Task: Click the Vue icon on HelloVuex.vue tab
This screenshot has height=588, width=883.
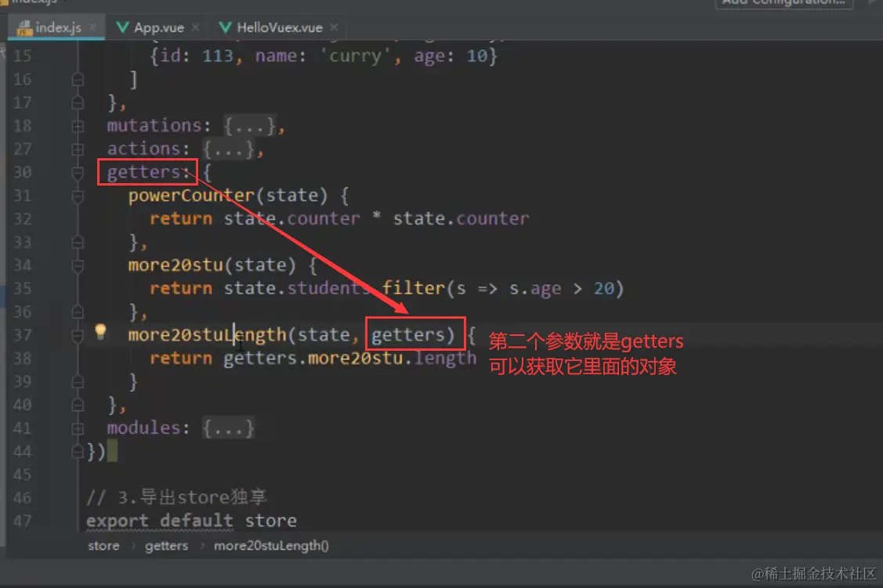Action: [225, 27]
